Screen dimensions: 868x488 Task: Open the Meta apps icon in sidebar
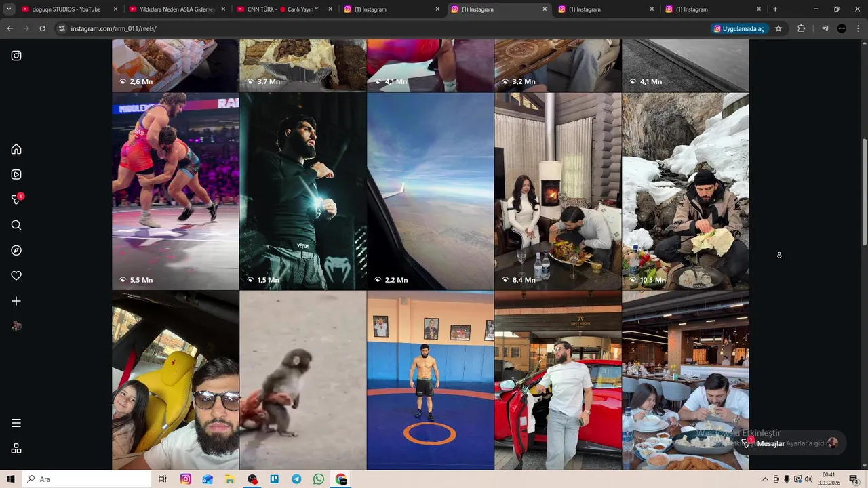point(16,448)
